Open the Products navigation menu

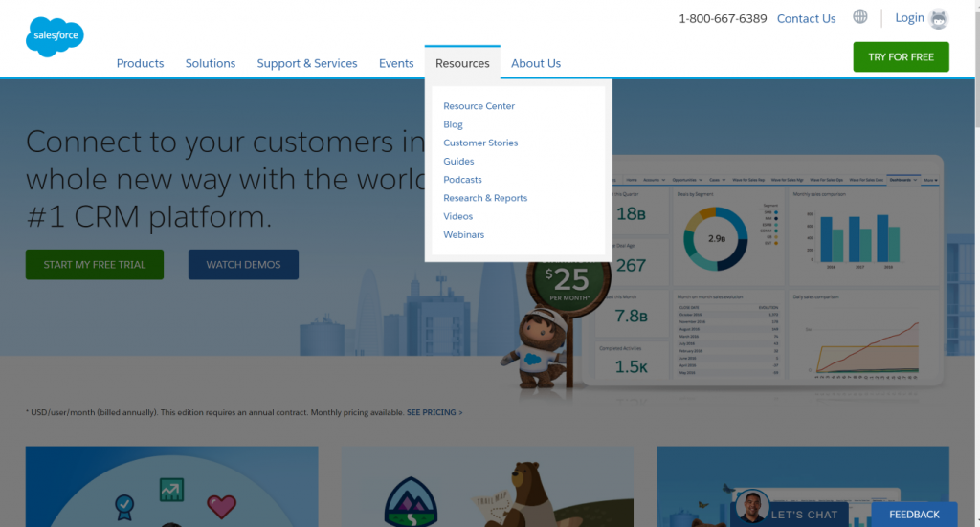140,63
